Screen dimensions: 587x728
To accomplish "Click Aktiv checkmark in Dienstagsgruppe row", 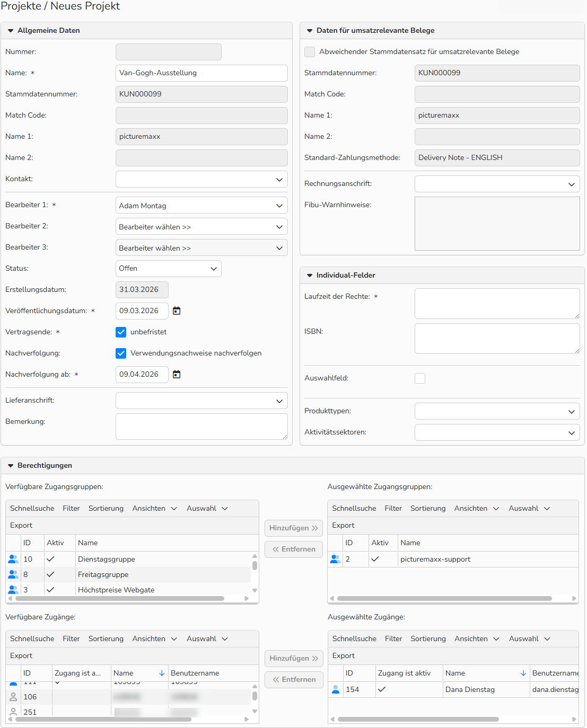I will (x=50, y=559).
